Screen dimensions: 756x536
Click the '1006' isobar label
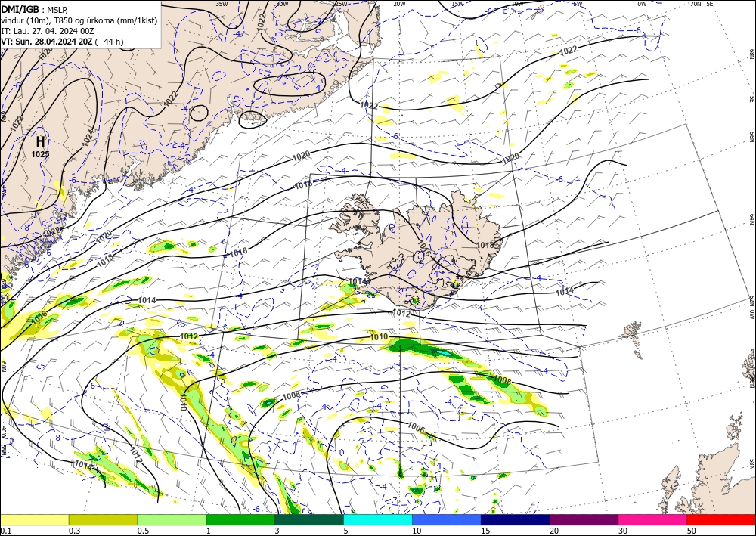(x=416, y=427)
